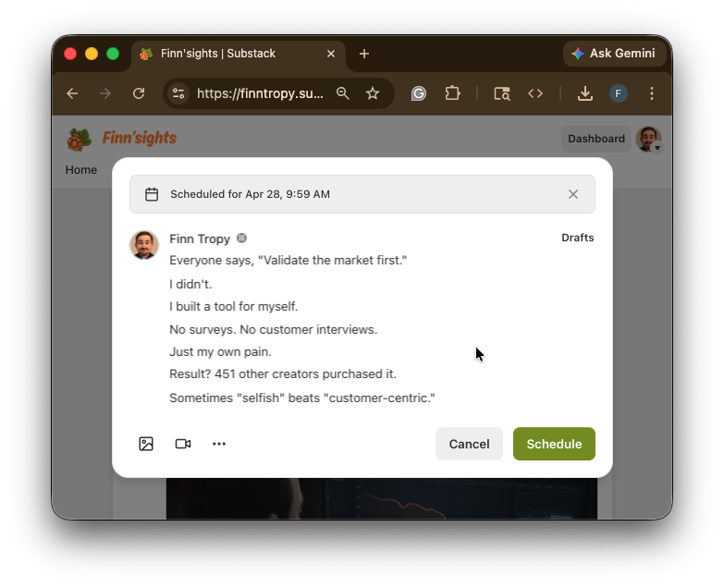Open the Chrome extensions puzzle icon
The image size is (724, 588).
452,93
